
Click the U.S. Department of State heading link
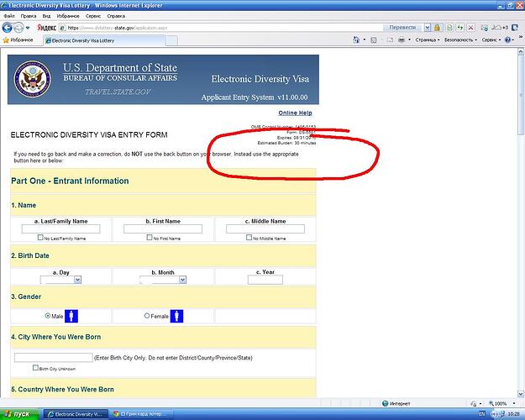tap(120, 68)
